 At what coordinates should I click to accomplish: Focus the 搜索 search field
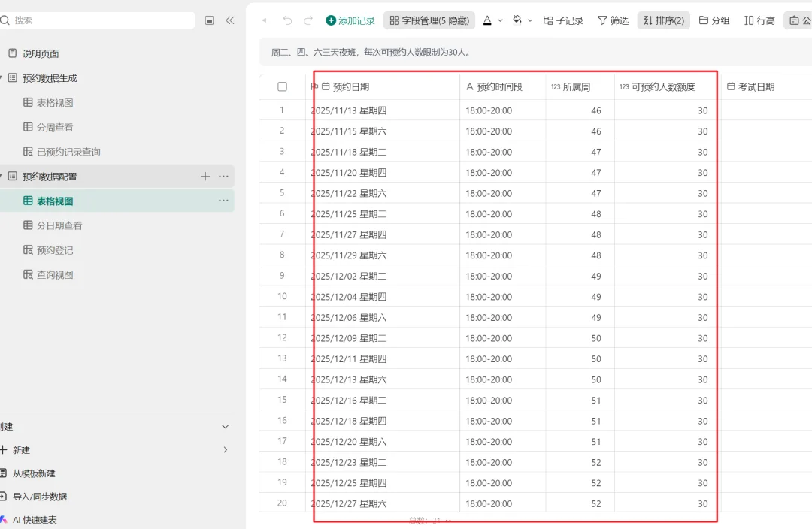(x=97, y=20)
